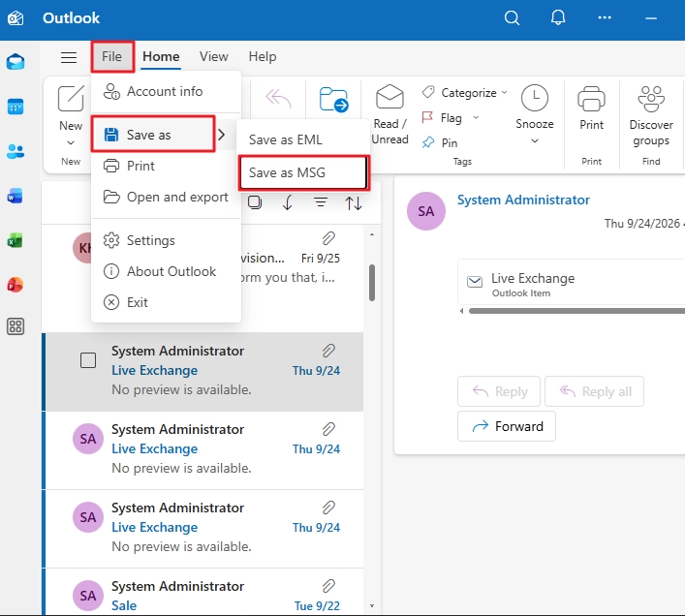Click the scroll down arrow of message list
Image resolution: width=685 pixels, height=616 pixels.
pyautogui.click(x=372, y=605)
